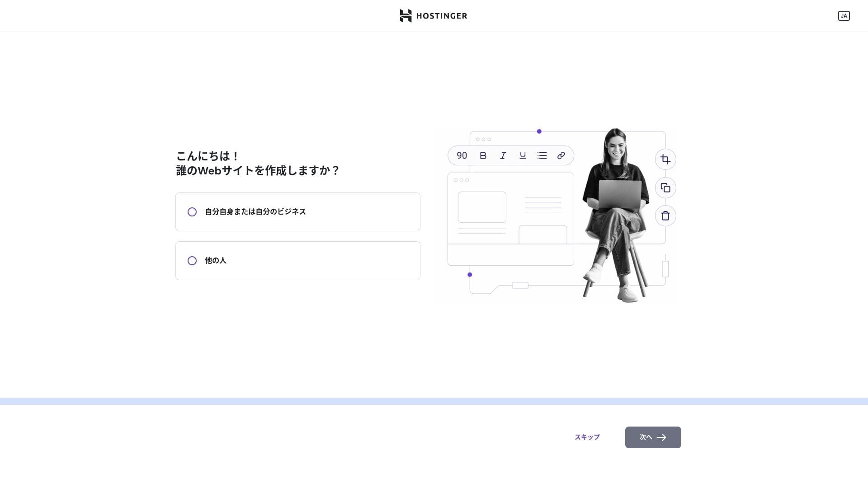Click the arrow inside the 次へ button
Viewport: 868px width, 488px height.
click(x=661, y=437)
